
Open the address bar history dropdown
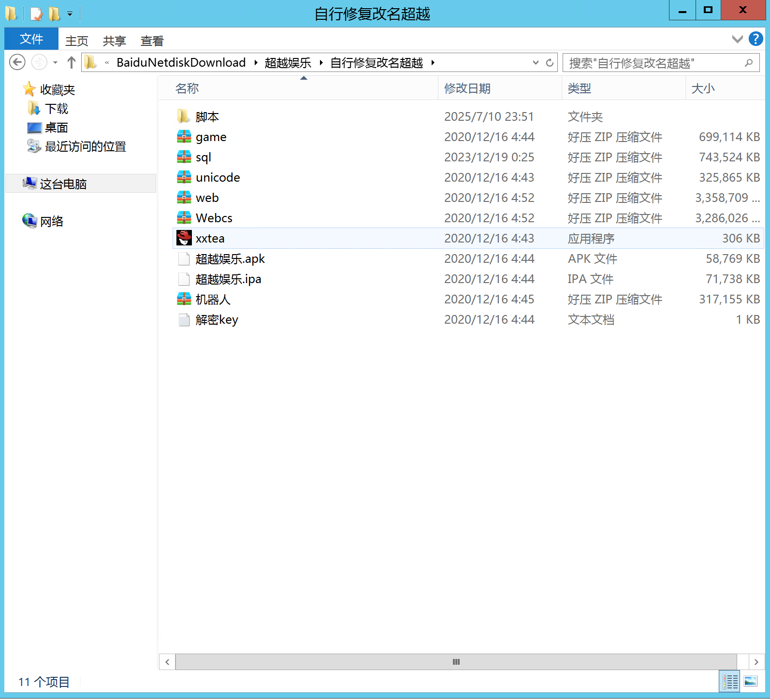coord(536,63)
